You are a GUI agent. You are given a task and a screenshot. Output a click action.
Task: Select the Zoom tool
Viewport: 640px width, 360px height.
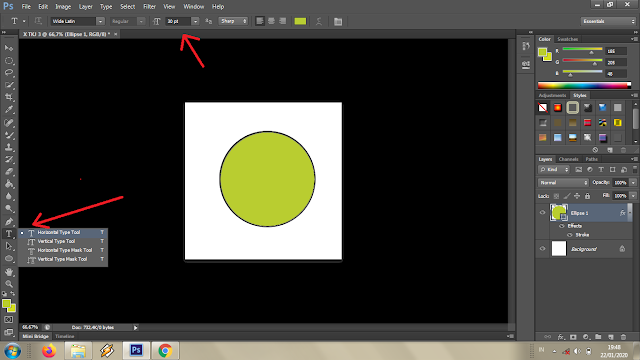point(9,284)
